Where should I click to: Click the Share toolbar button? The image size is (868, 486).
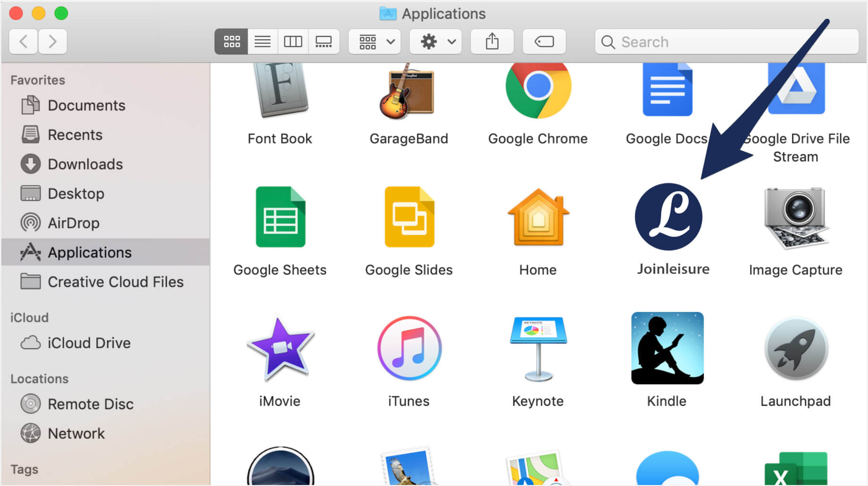(x=492, y=42)
